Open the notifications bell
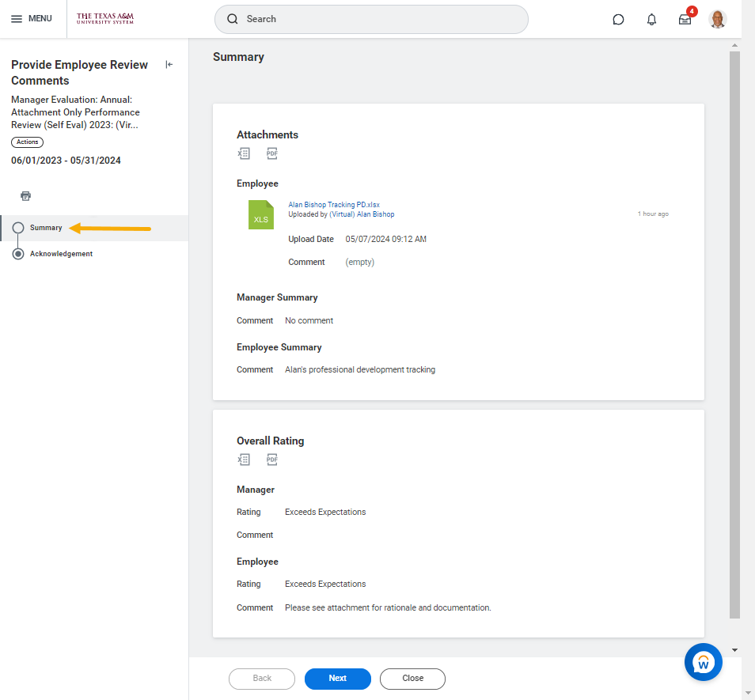The height and width of the screenshot is (700, 755). (x=651, y=20)
